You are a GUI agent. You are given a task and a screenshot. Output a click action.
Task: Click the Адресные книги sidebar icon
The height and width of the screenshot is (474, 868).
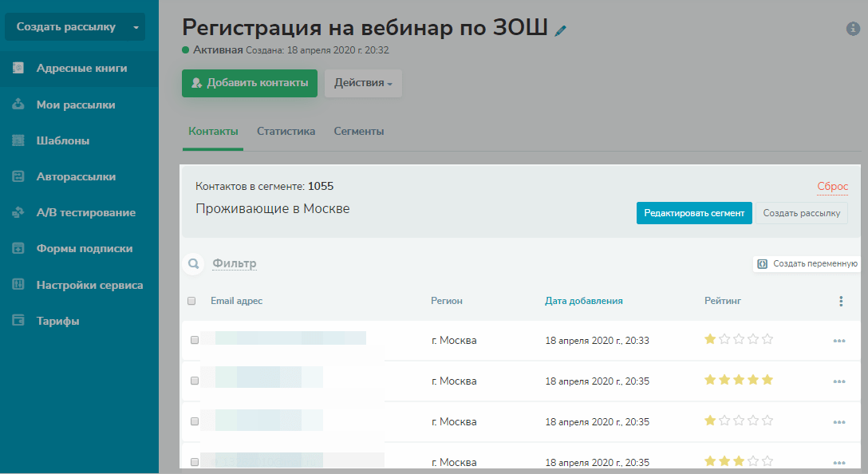(x=18, y=69)
